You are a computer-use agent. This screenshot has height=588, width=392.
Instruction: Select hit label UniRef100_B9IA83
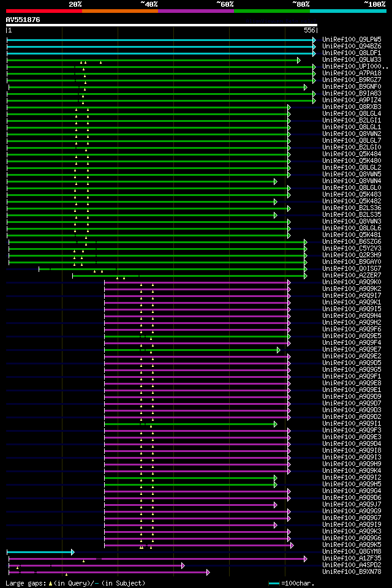pos(352,93)
